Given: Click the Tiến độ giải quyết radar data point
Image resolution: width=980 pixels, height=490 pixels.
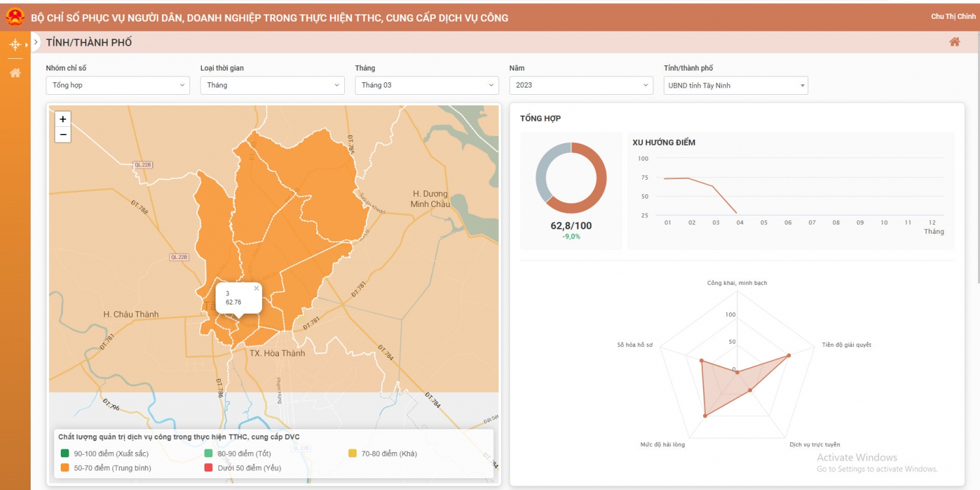Looking at the screenshot, I should [789, 355].
